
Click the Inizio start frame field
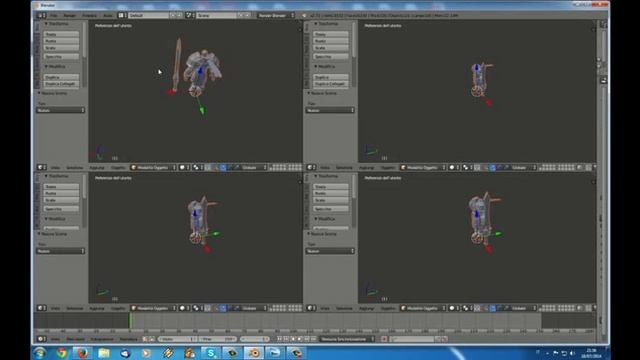177,339
